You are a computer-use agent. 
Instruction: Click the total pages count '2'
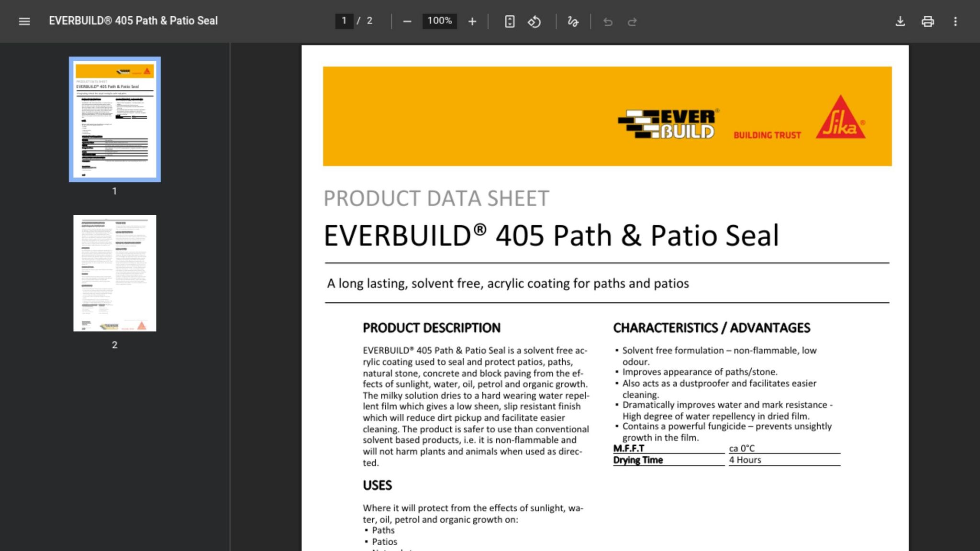(369, 21)
